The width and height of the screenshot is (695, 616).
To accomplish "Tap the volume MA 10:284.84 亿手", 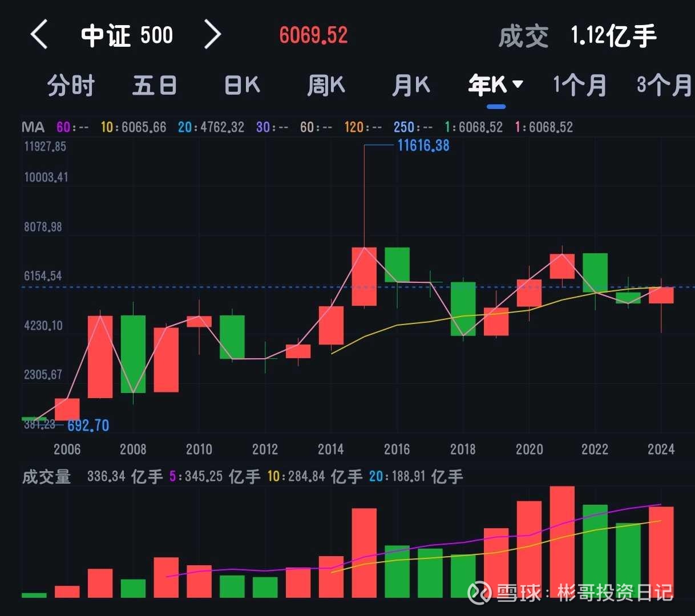I will 315,476.
